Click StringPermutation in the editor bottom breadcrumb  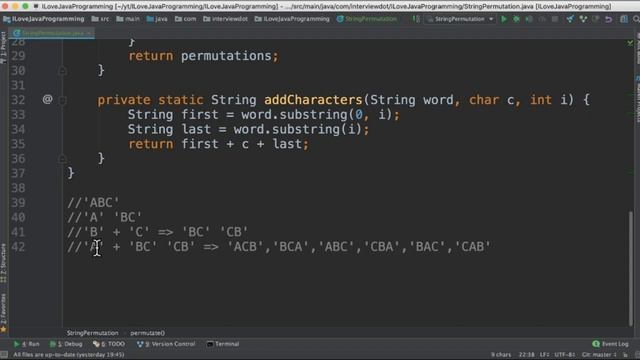click(92, 333)
